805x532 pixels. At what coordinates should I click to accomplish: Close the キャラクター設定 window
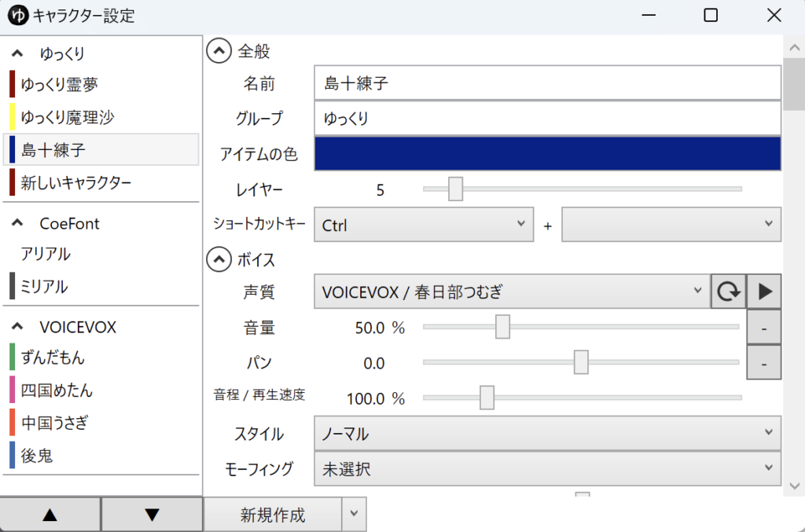tap(774, 16)
